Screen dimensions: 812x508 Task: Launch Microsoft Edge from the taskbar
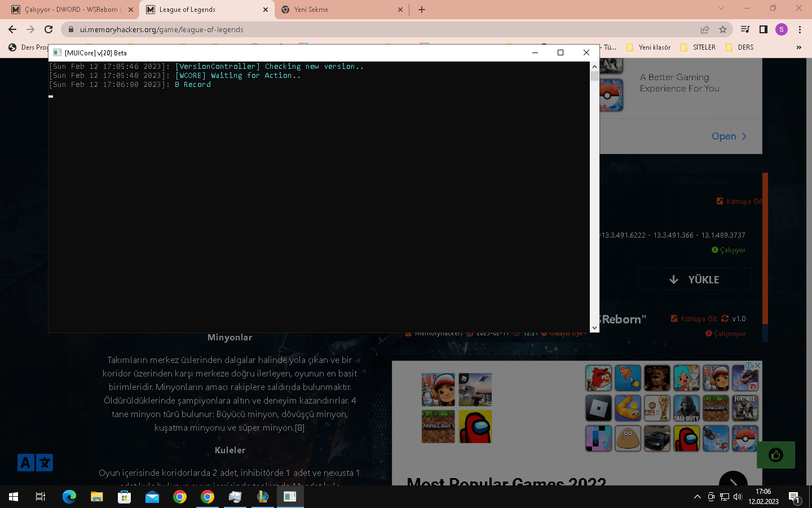click(x=69, y=497)
